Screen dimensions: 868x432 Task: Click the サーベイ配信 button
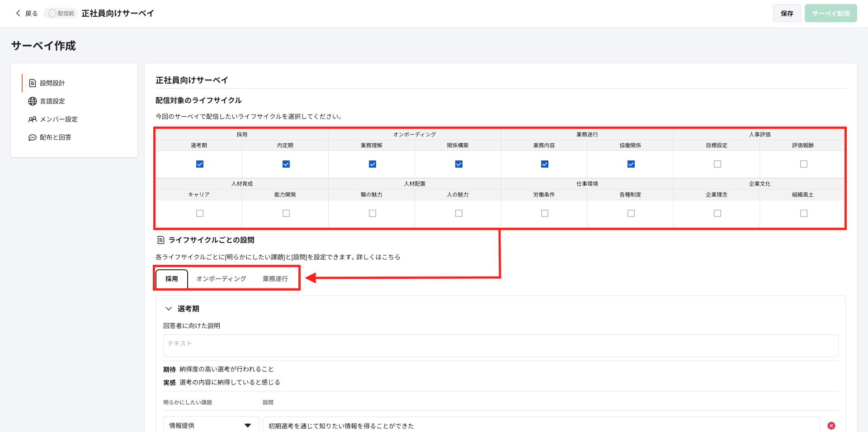(830, 14)
